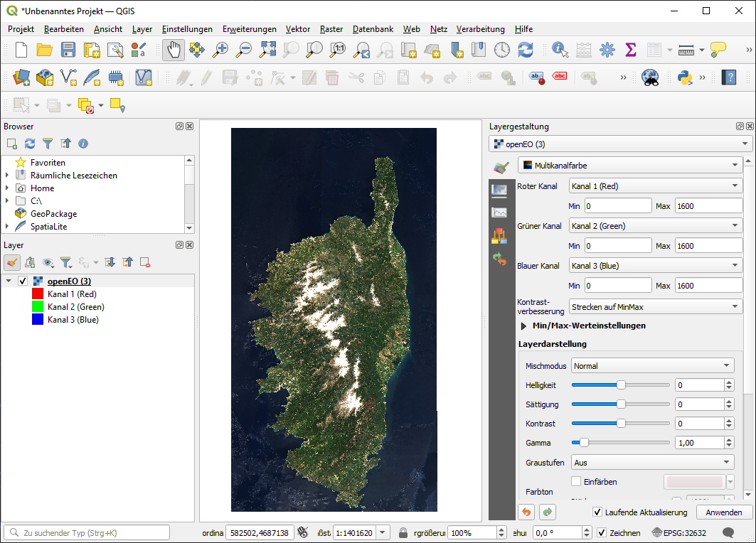The image size is (756, 543).
Task: Open the Kontrastverbesserung dropdown
Action: coord(655,307)
